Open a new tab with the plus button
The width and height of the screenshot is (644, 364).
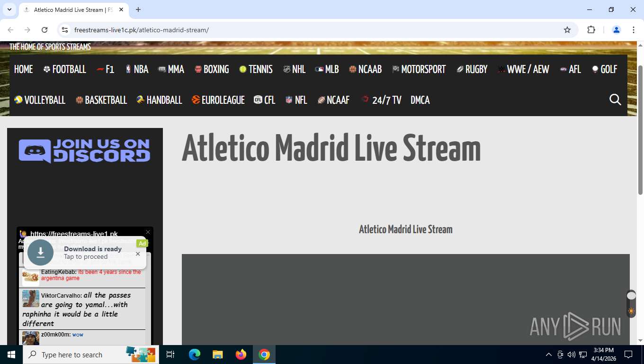pos(138,9)
